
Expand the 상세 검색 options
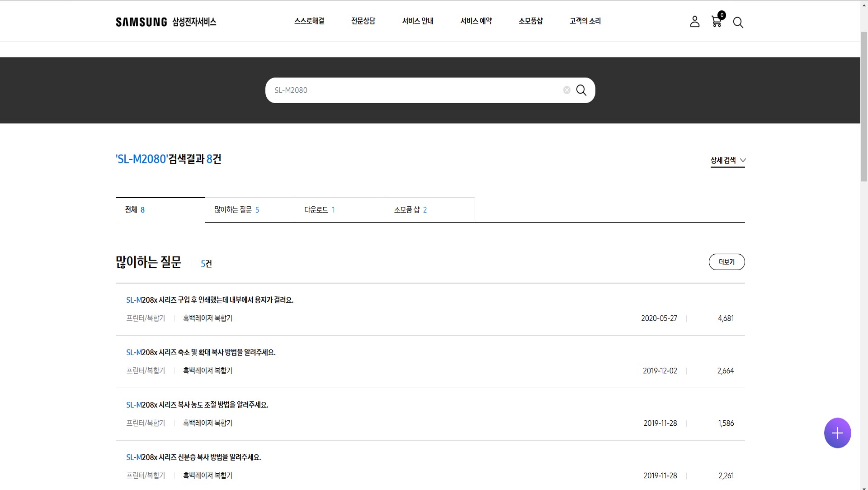(x=727, y=160)
